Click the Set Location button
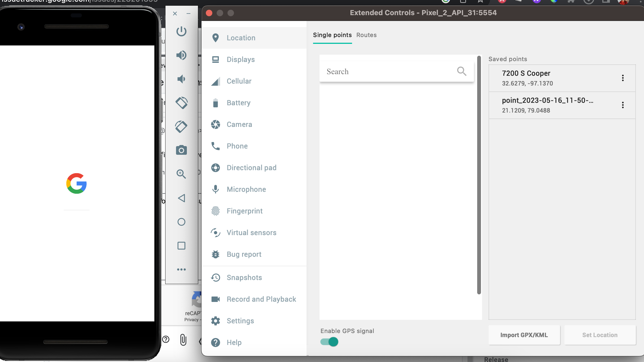The width and height of the screenshot is (644, 362). click(600, 335)
